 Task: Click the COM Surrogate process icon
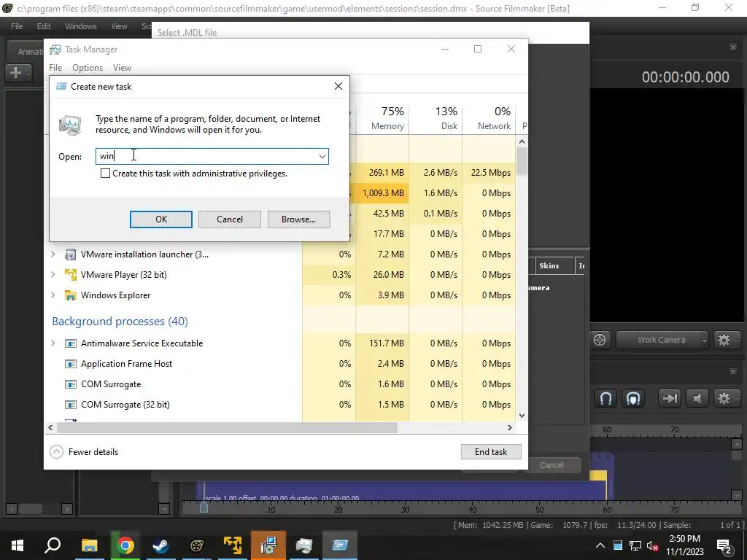[71, 384]
